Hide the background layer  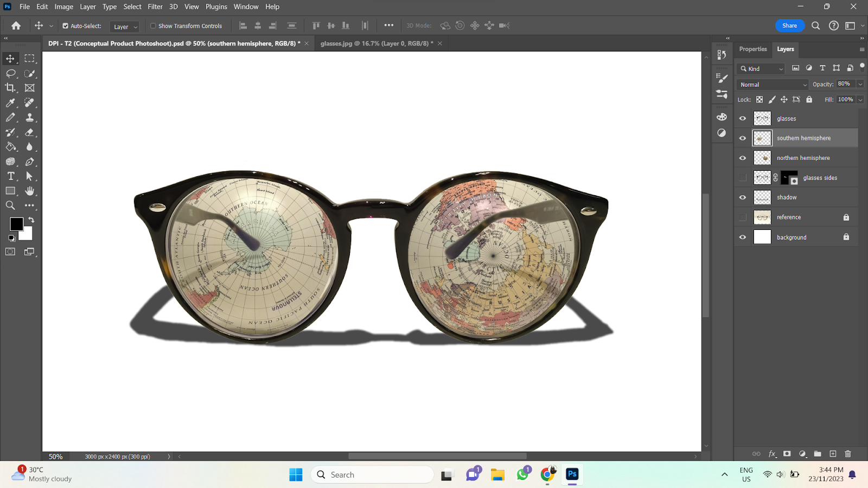tap(743, 237)
